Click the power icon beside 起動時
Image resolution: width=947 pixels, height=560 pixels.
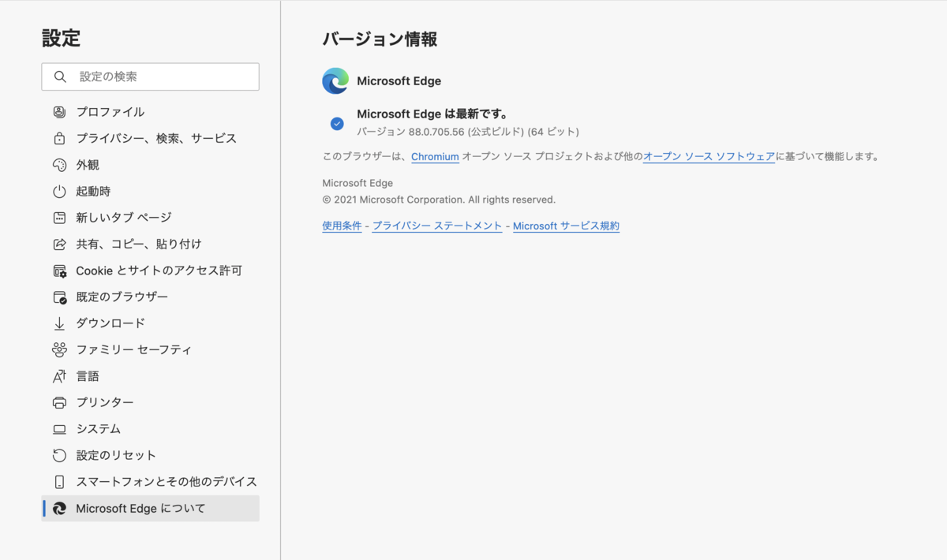(59, 191)
